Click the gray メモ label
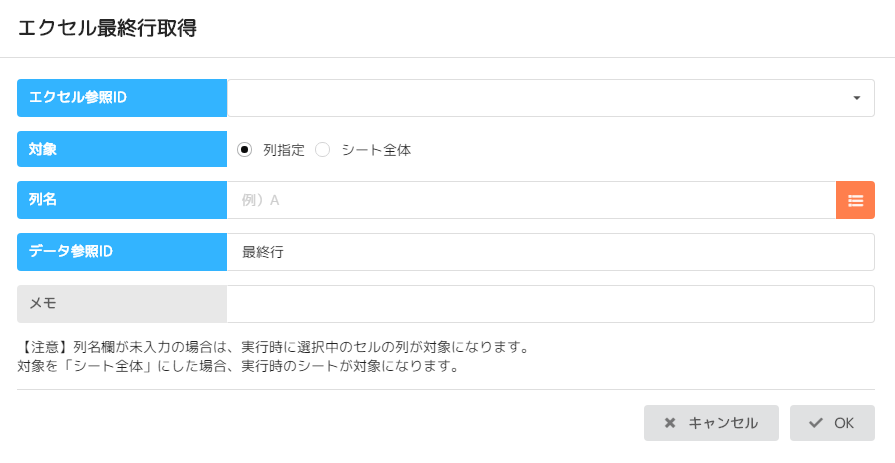Screen dimensions: 895x463 coord(122,304)
